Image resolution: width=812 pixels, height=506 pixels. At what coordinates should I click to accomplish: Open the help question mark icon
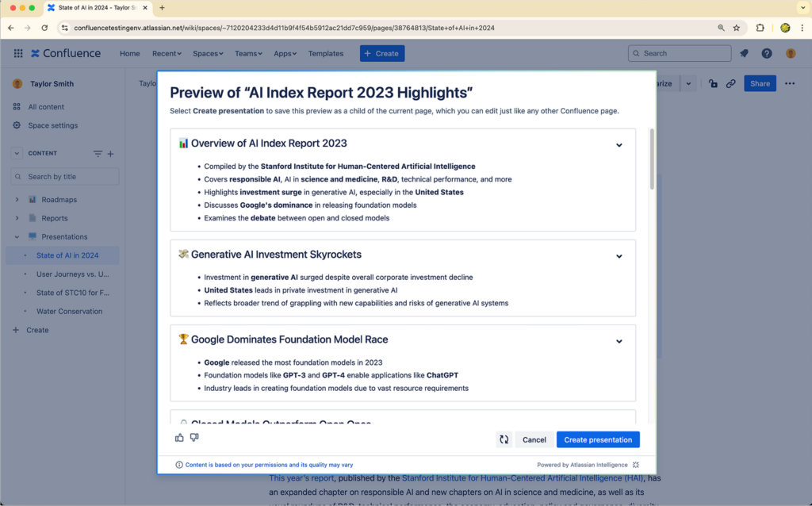click(767, 53)
